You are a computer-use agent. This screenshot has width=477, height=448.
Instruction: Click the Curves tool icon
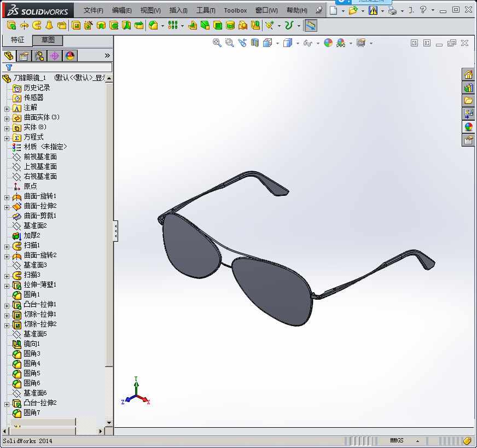click(289, 26)
